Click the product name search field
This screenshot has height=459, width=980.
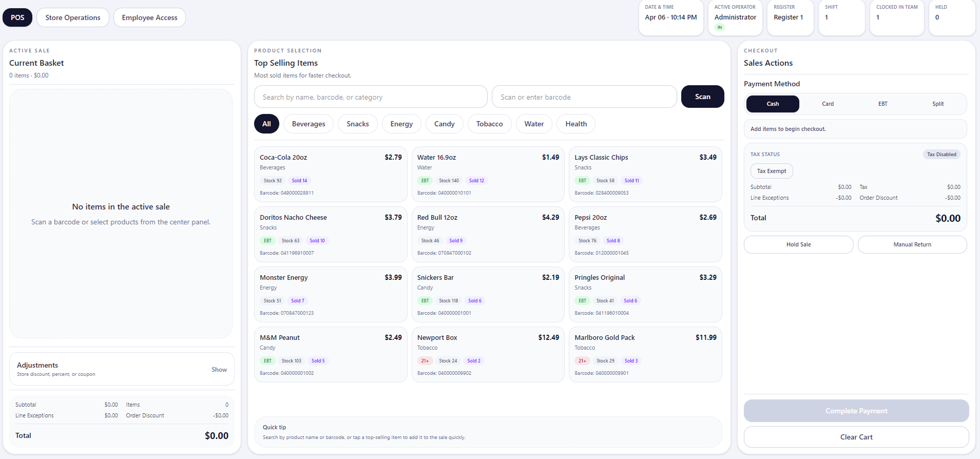370,97
